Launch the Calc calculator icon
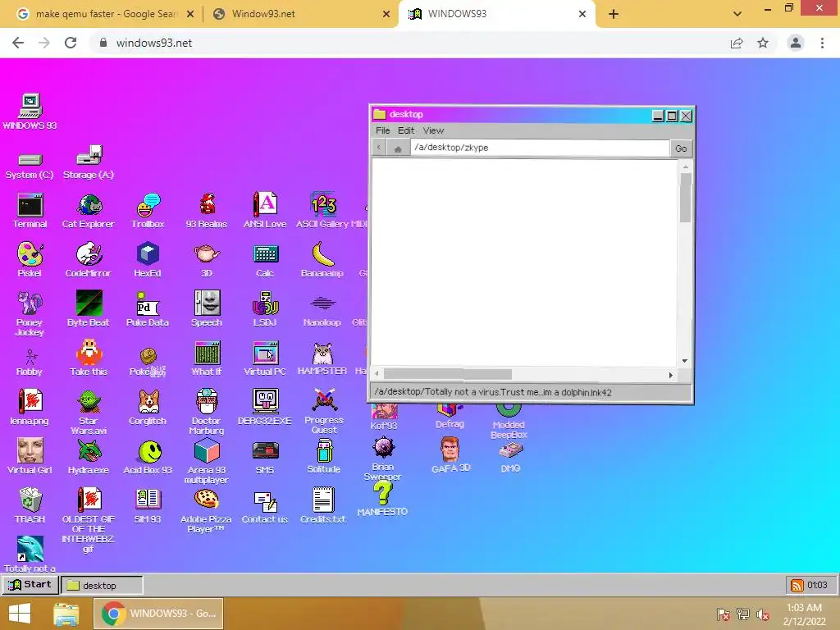 tap(265, 259)
